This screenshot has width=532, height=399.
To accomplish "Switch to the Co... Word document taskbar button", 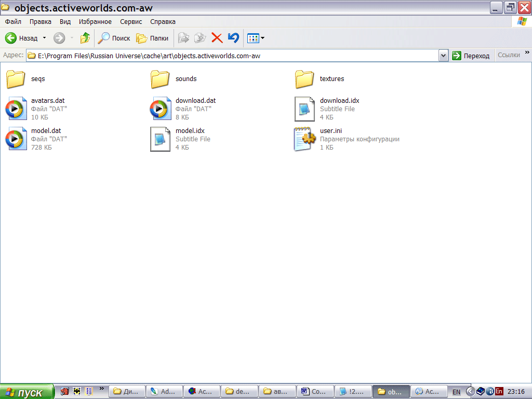I will [314, 392].
